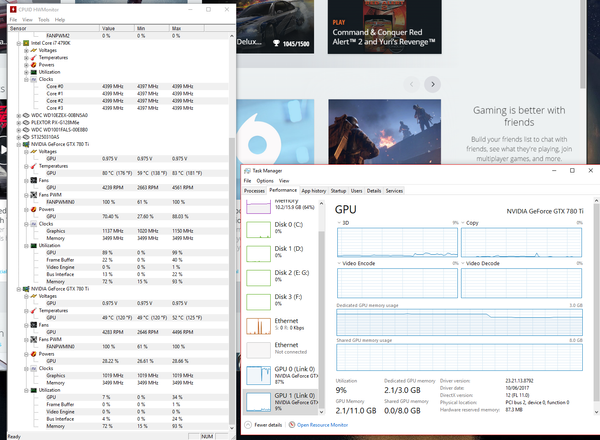Open Options menu in Task Manager
600x440 pixels.
265,181
